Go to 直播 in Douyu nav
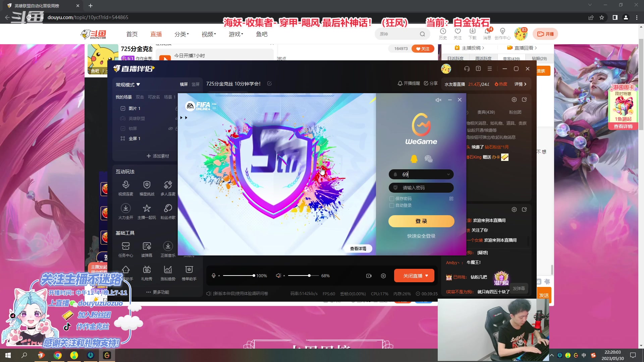Viewport: 644px width, 362px height. pos(156,34)
